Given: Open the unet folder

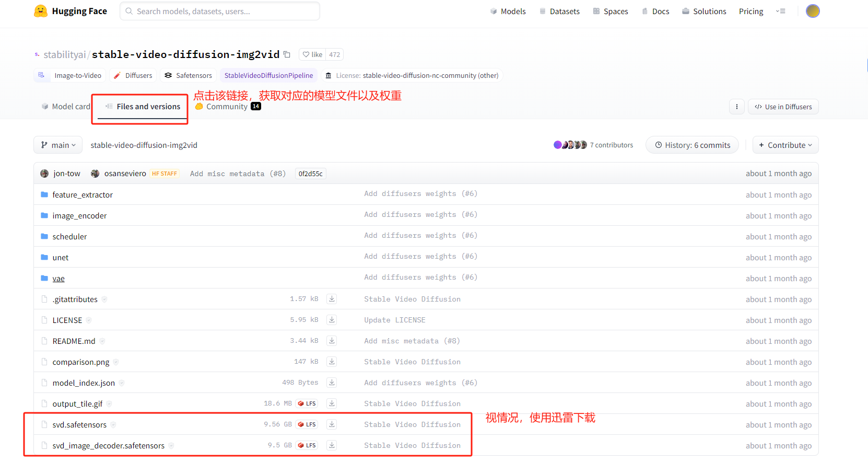Looking at the screenshot, I should 61,257.
